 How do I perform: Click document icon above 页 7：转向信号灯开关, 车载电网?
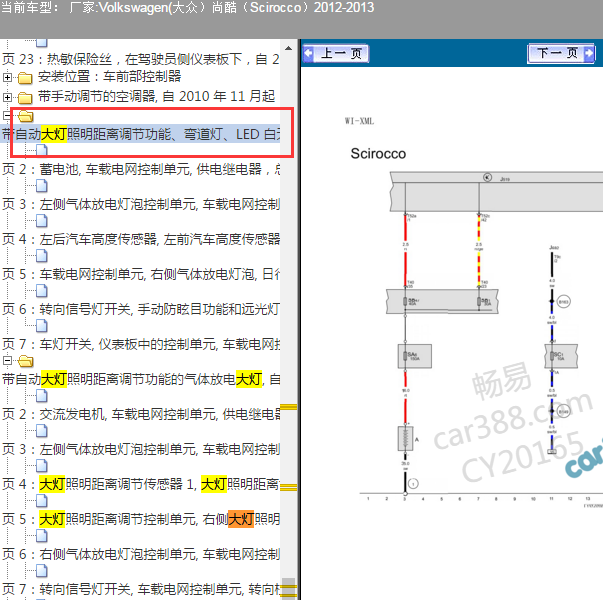coord(42,571)
